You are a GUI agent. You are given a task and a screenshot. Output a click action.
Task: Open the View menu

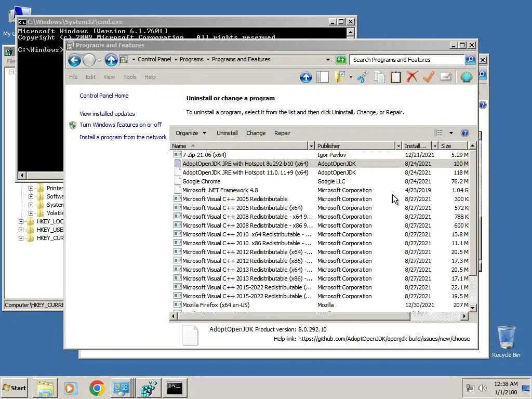[109, 77]
